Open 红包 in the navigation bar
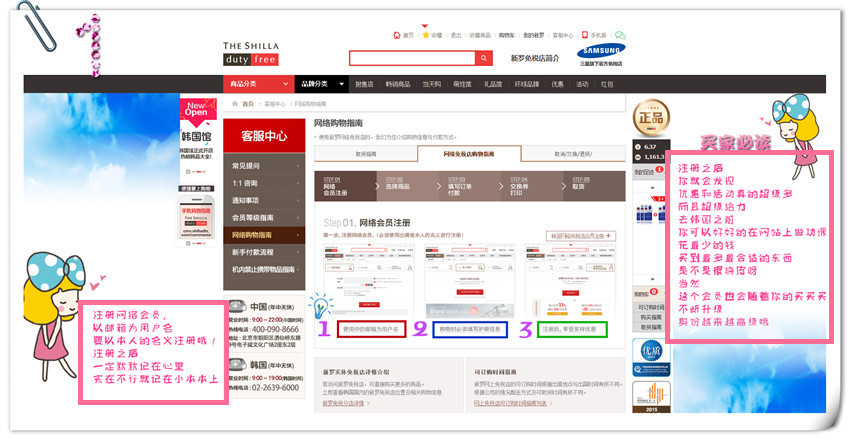Screen dimensions: 850x440 pyautogui.click(x=607, y=85)
